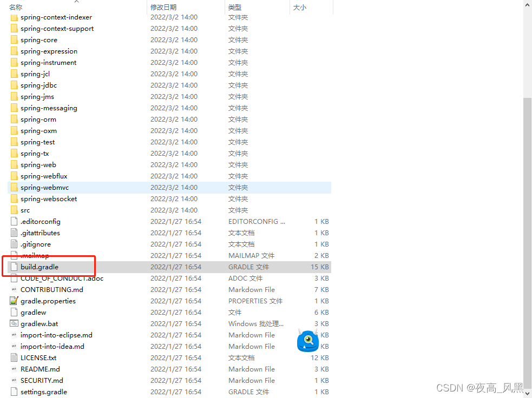Click the spring-web folder icon

14,165
